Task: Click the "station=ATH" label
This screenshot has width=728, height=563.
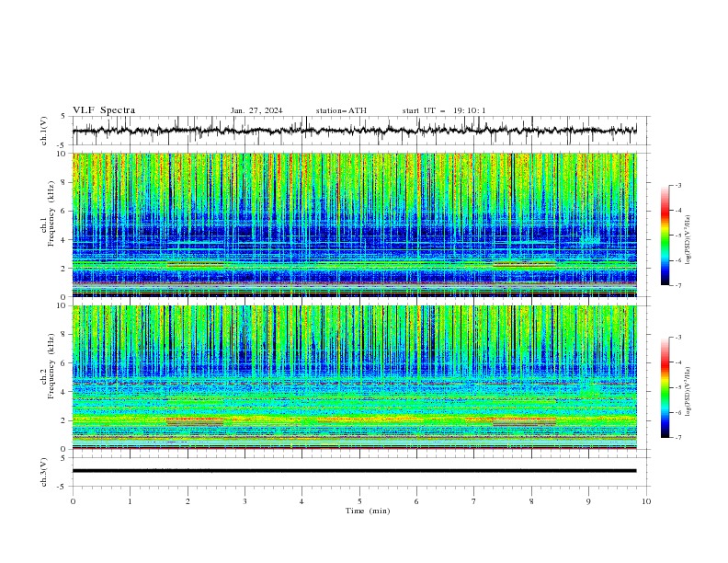Action: point(341,110)
